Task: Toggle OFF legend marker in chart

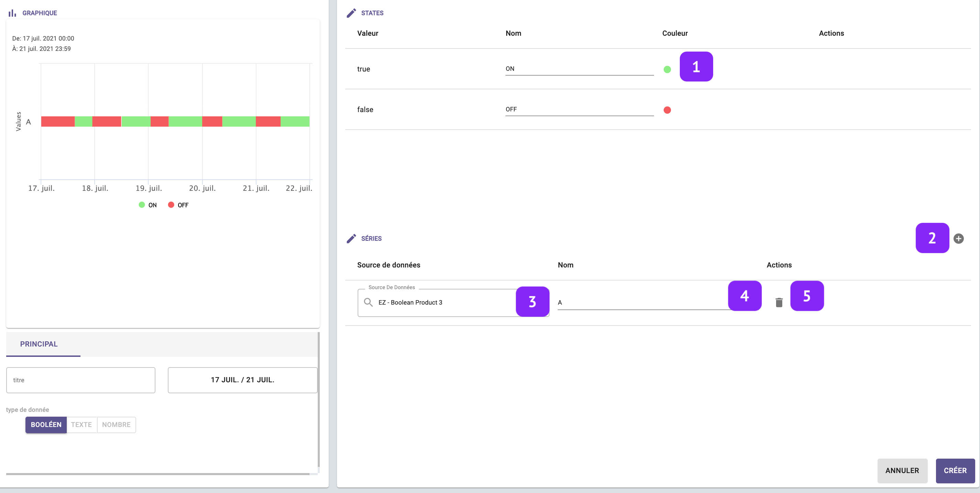Action: pyautogui.click(x=171, y=205)
